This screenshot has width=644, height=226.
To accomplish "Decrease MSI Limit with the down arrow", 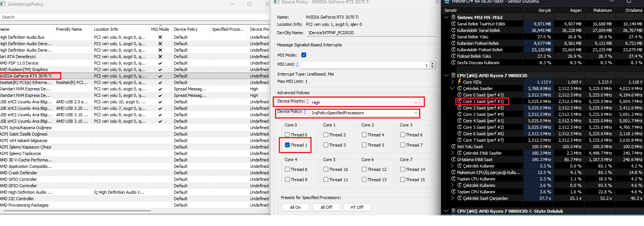I will [x=433, y=67].
